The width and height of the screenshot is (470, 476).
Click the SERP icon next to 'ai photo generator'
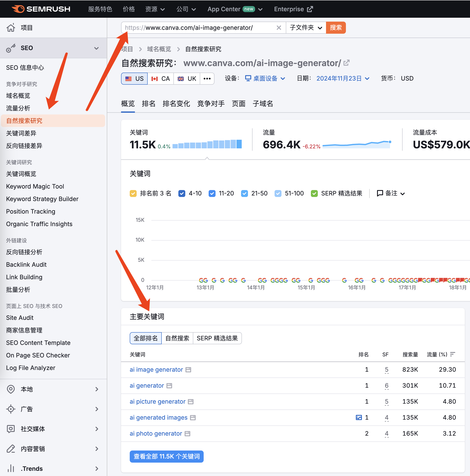point(187,434)
